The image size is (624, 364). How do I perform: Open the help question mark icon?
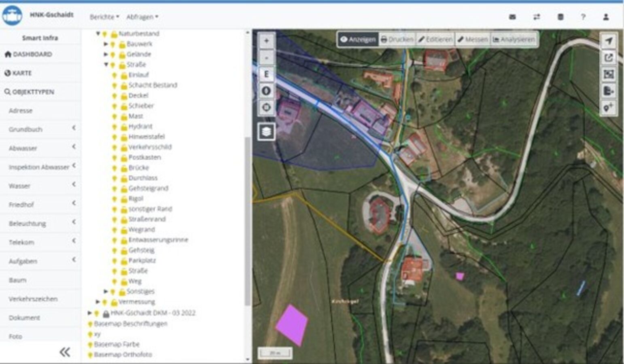pyautogui.click(x=583, y=17)
